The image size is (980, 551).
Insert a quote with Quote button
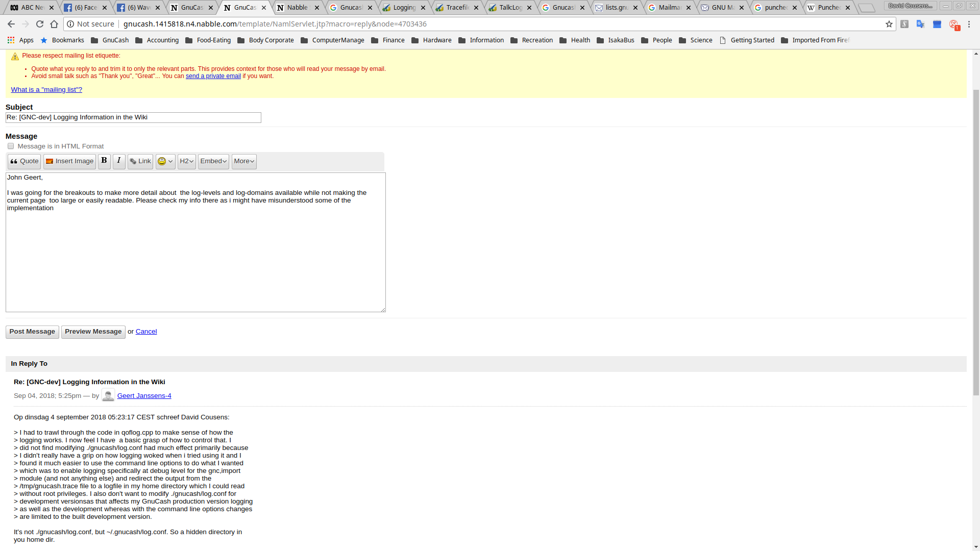(24, 162)
